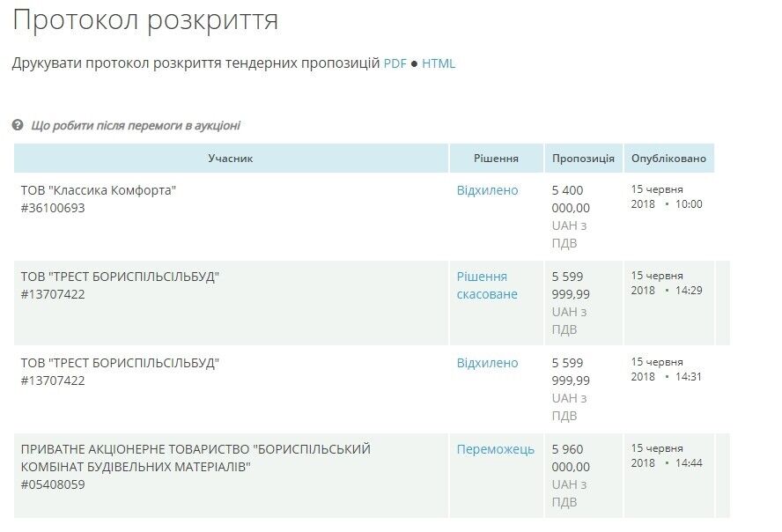
Task: Click the 5 400 000,00 offer amount
Action: pyautogui.click(x=571, y=199)
